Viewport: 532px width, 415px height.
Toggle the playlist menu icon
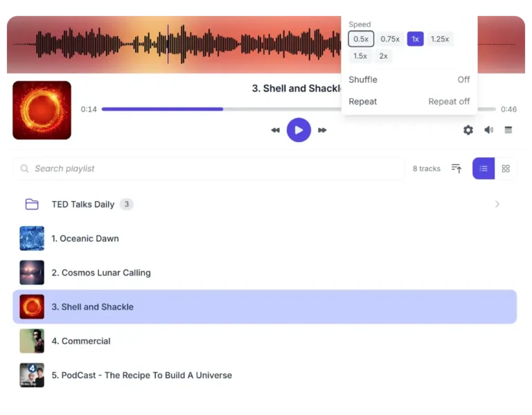pyautogui.click(x=508, y=130)
